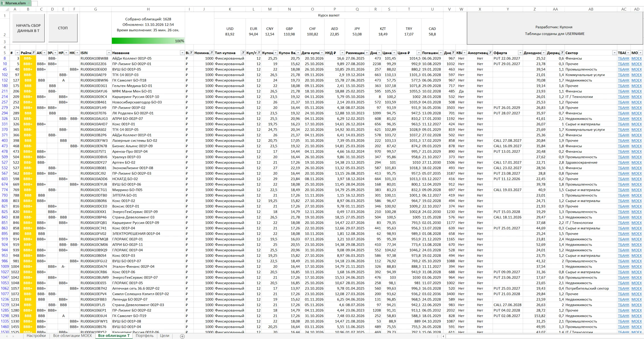Open the active filter on column I currency
This screenshot has height=339, width=644.
point(191,53)
